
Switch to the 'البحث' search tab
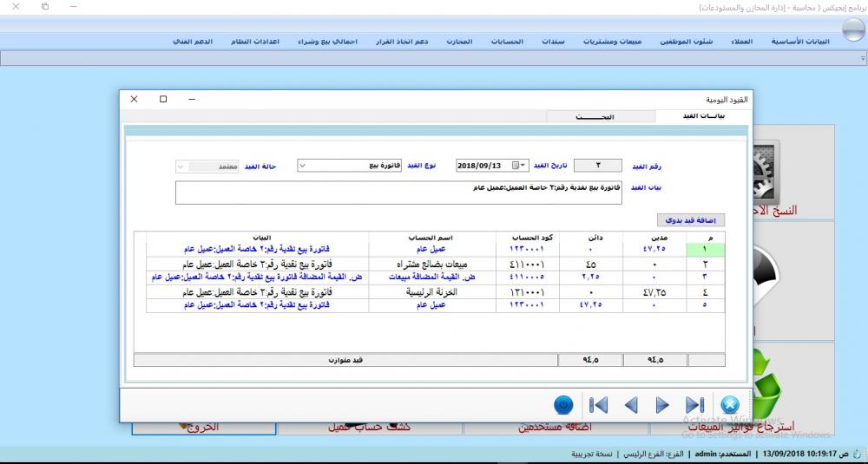(601, 117)
